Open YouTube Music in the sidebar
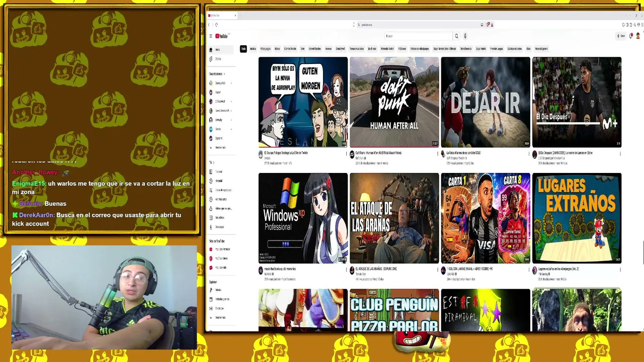This screenshot has height=362, width=644. (x=220, y=258)
